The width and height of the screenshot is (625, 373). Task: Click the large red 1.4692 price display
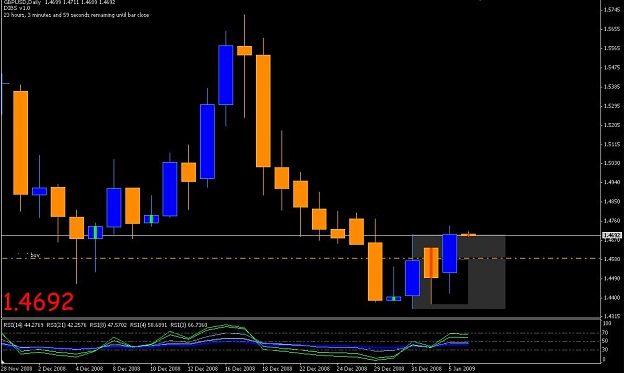click(38, 302)
